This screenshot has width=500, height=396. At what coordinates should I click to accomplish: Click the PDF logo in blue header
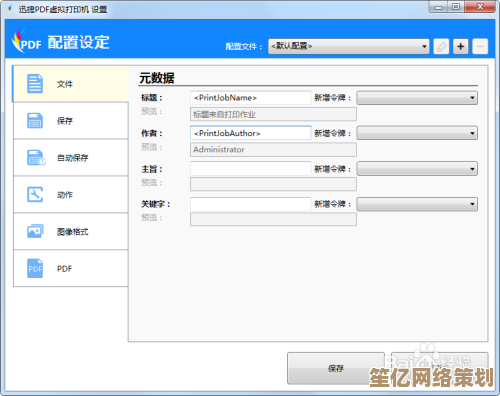click(26, 41)
